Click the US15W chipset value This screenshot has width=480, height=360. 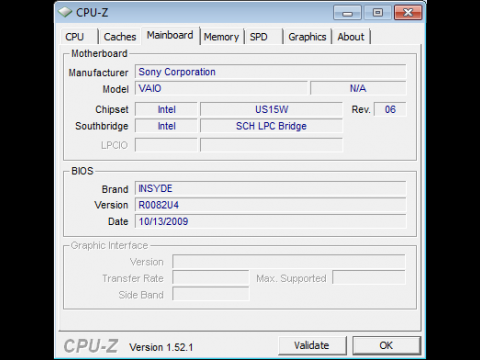pyautogui.click(x=271, y=110)
